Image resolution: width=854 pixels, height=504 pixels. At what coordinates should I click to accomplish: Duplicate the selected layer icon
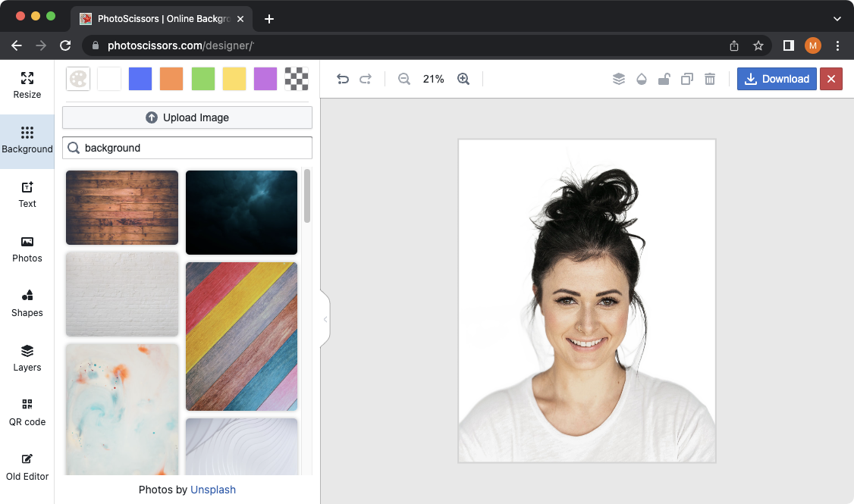(687, 79)
